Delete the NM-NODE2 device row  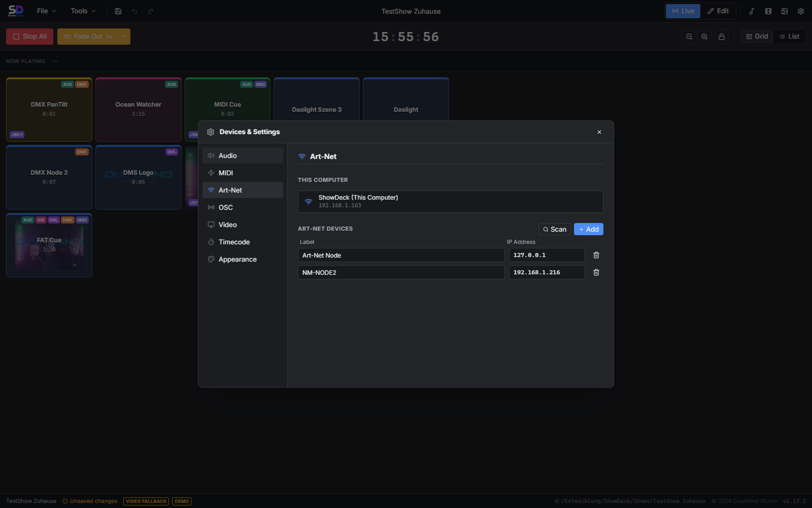(596, 272)
